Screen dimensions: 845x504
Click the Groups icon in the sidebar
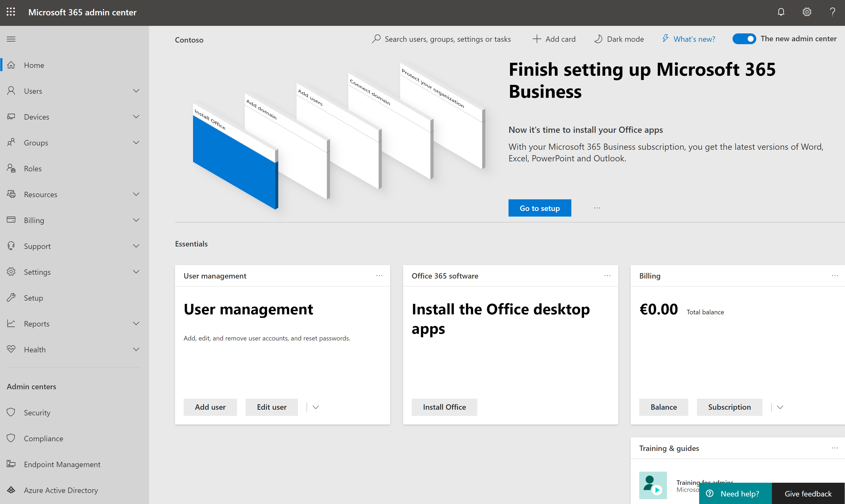tap(11, 142)
